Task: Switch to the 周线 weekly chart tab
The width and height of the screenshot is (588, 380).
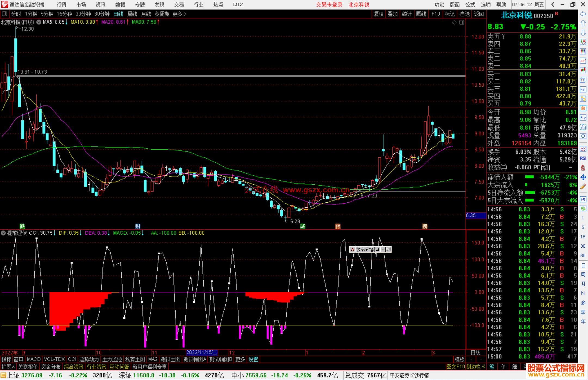Action: click(132, 14)
